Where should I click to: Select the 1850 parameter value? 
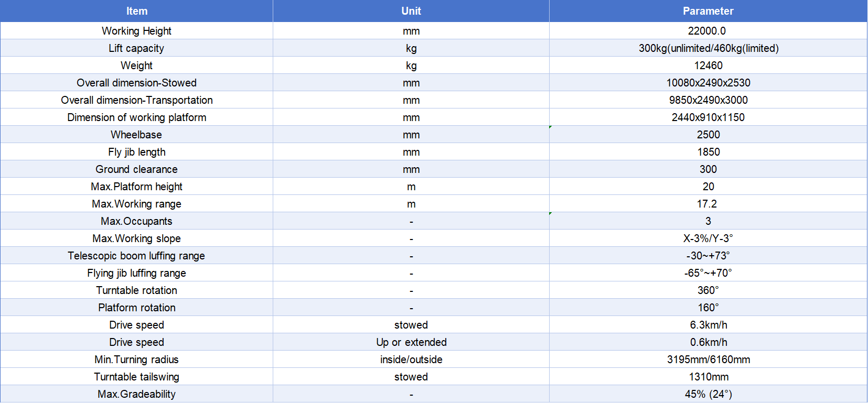[708, 152]
